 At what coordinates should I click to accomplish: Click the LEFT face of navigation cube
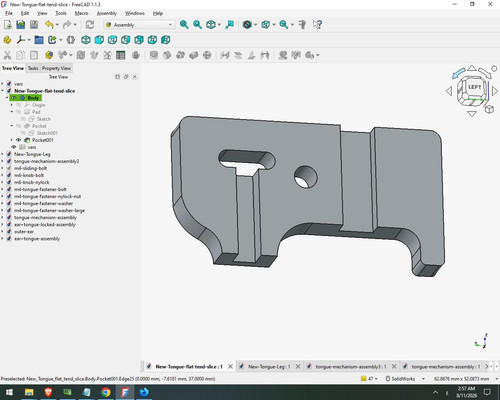click(x=474, y=87)
